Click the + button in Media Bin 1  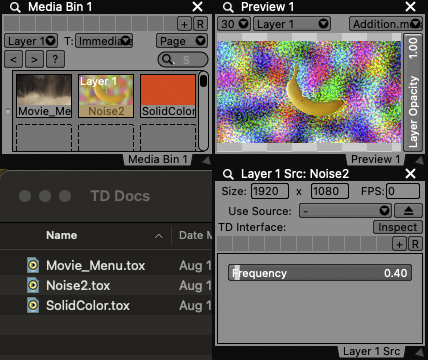click(184, 24)
